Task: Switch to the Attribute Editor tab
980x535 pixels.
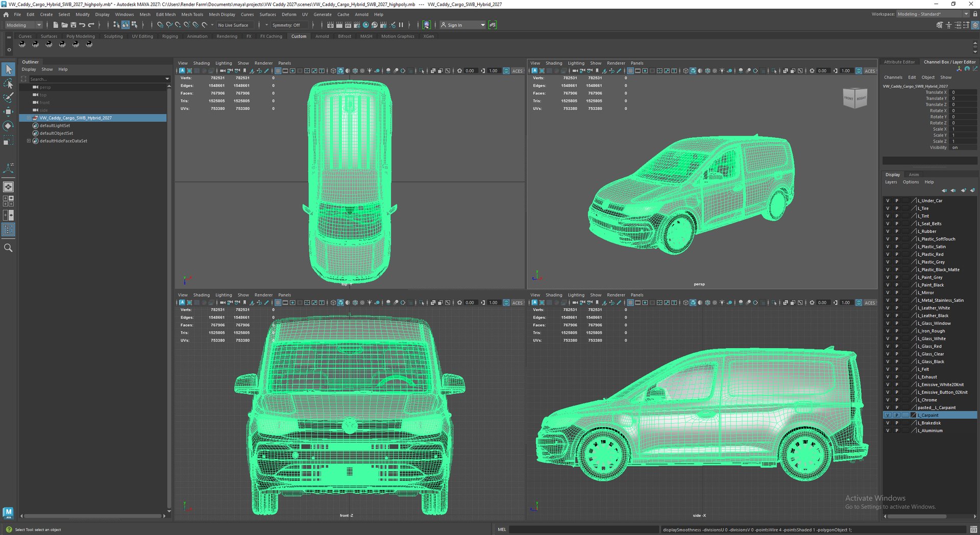Action: (899, 62)
